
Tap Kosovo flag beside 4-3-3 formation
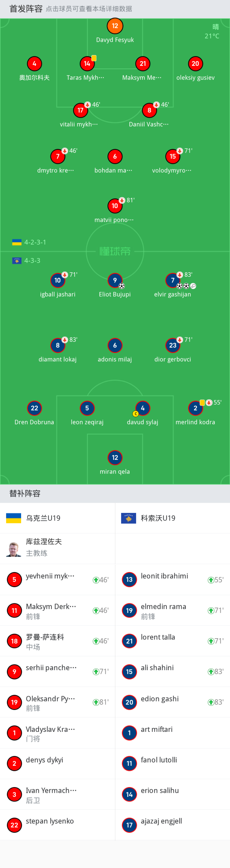tap(17, 261)
